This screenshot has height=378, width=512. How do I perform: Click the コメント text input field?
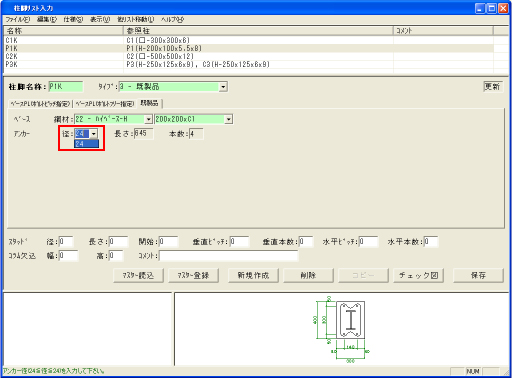(x=228, y=256)
